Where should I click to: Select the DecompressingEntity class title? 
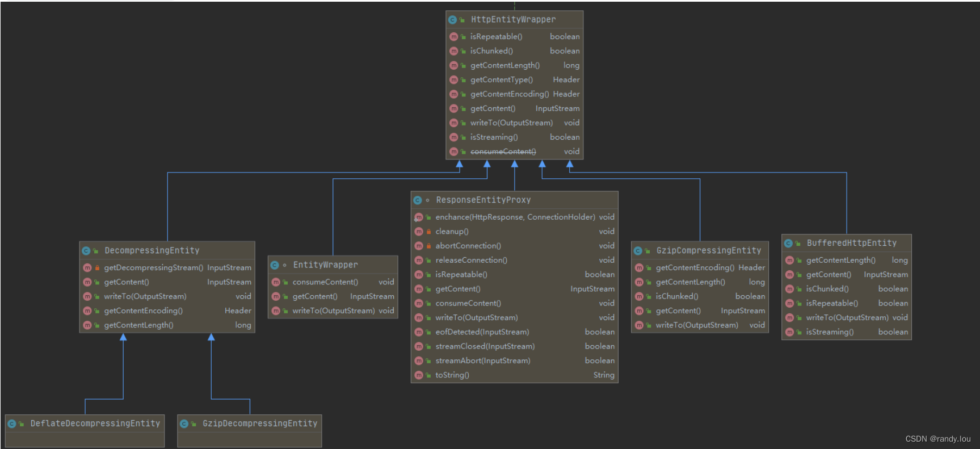pos(152,251)
